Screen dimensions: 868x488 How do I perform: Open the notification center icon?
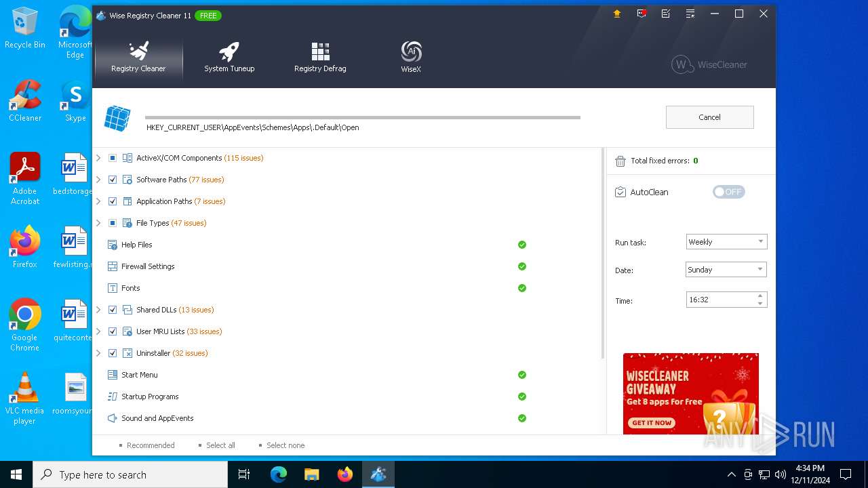click(846, 474)
